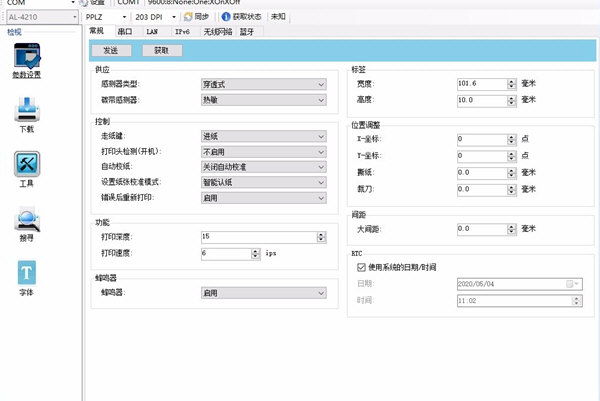Click the 检视 panel header
This screenshot has height=401, width=600.
click(x=15, y=32)
